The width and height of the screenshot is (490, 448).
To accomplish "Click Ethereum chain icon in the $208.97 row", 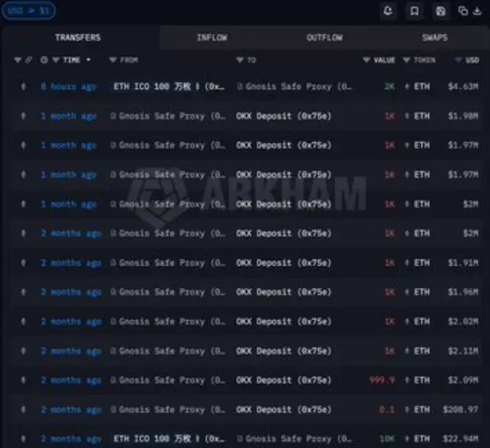I will 23,409.
